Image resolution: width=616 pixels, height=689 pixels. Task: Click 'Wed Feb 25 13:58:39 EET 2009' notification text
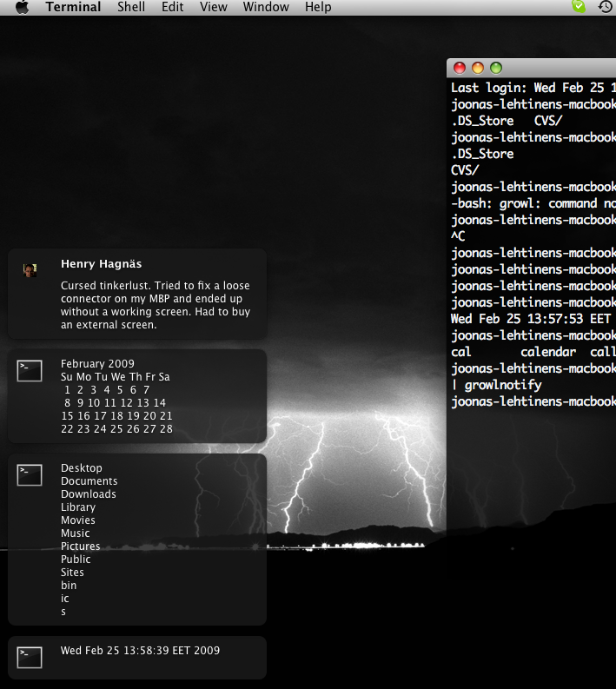140,651
